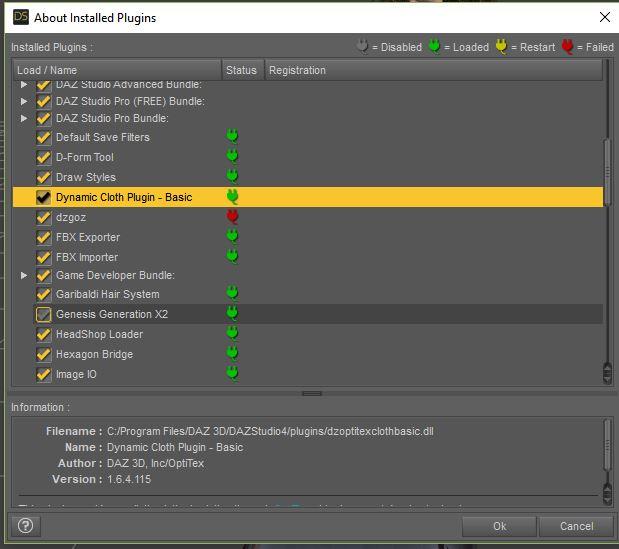Click Genesis Generation X2 status plug icon

[232, 313]
